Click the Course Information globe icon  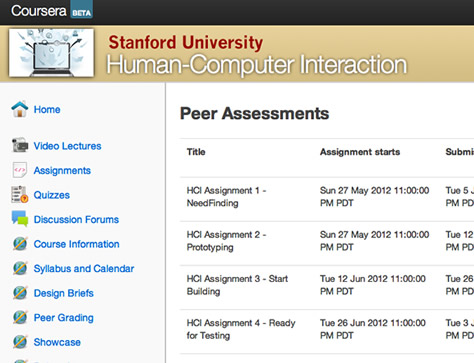(20, 244)
